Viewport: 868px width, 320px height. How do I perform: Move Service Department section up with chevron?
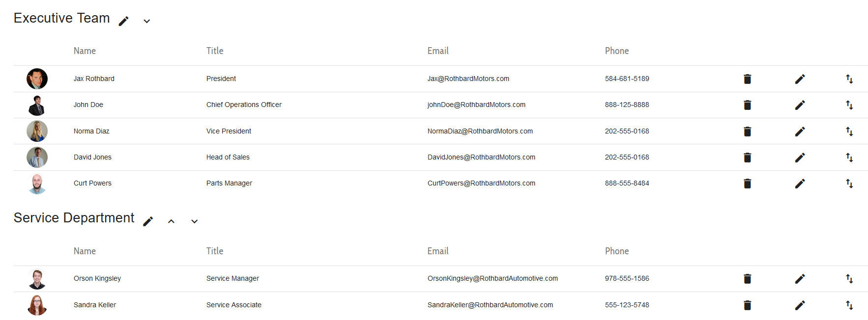[171, 221]
